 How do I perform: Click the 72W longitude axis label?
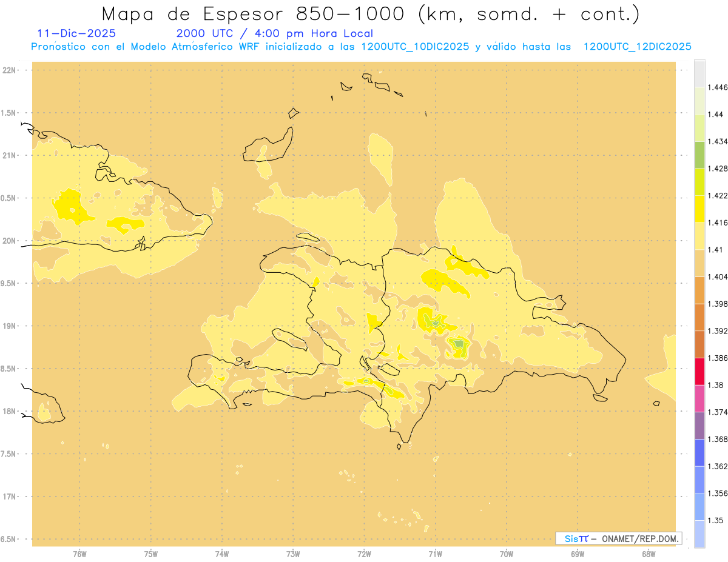tap(364, 554)
